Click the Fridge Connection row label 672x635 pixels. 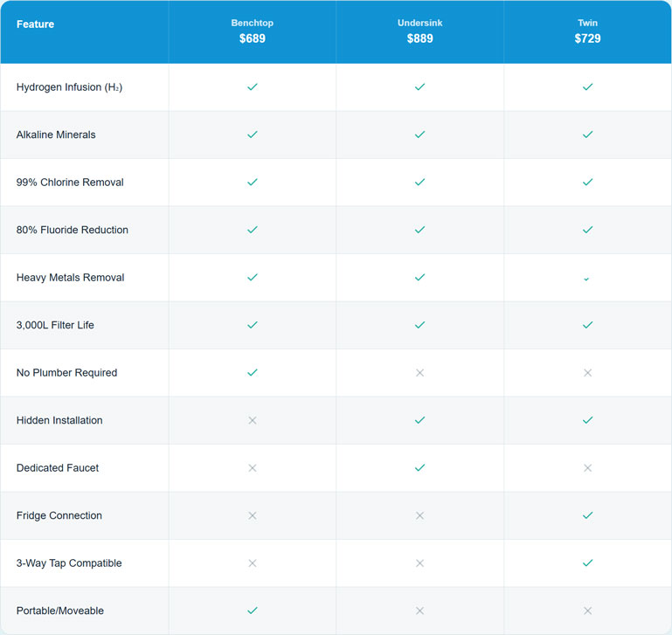(59, 515)
